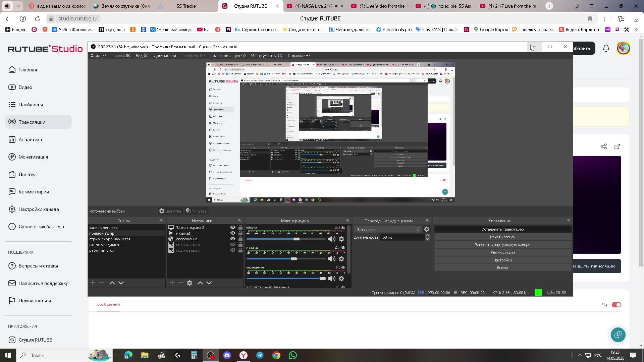Open source properties gear in Источники toolbar
The height and width of the screenshot is (362, 644).
coord(190,283)
